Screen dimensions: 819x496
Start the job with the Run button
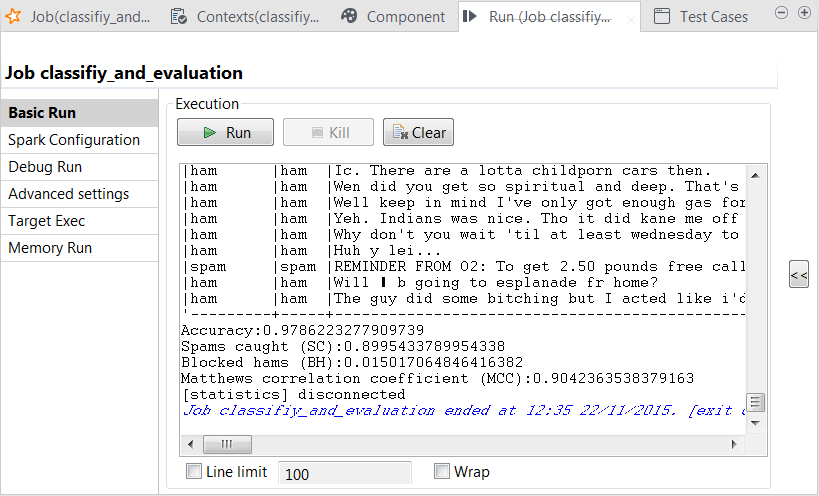[226, 132]
